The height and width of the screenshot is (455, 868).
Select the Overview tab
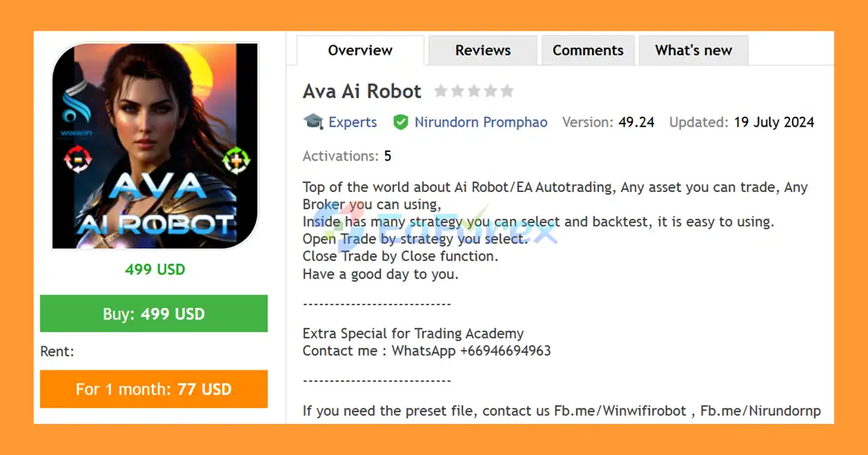click(x=360, y=50)
